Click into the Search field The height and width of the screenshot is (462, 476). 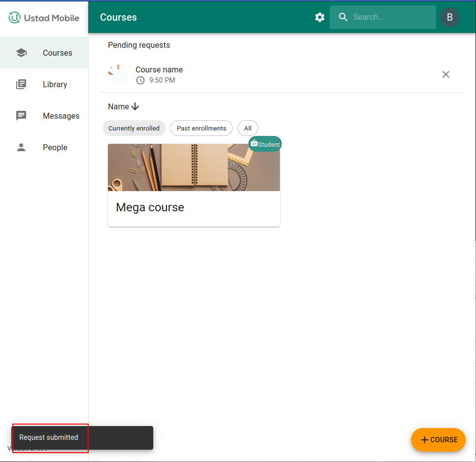click(x=392, y=17)
